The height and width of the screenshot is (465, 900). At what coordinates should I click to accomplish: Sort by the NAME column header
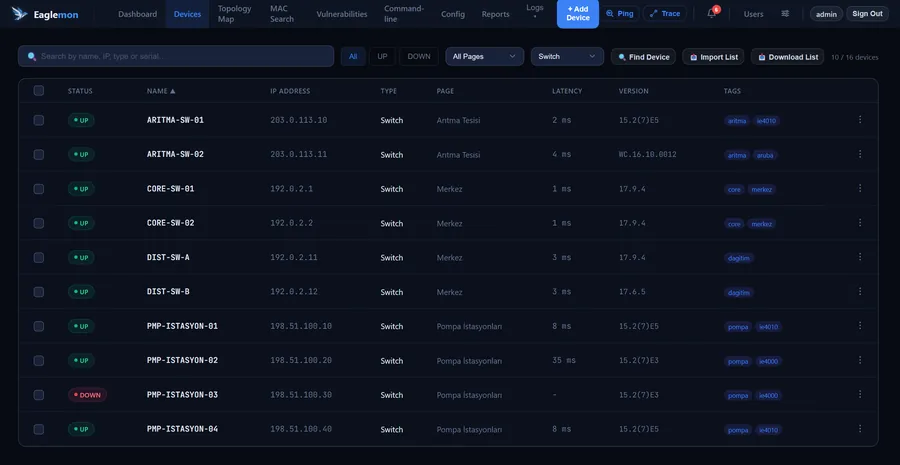tap(161, 91)
